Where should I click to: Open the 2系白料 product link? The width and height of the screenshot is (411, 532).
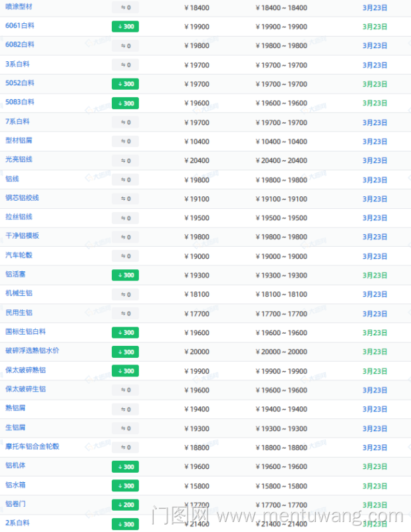click(17, 523)
